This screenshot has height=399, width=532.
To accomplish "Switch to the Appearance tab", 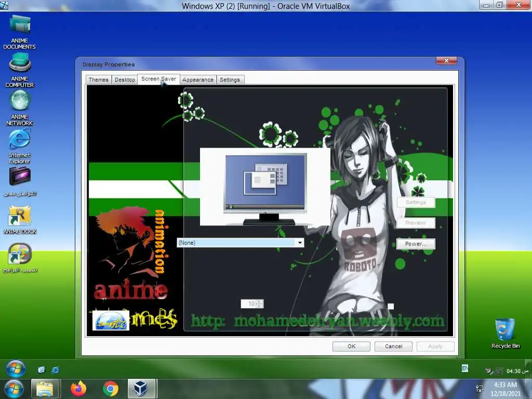I will 198,79.
